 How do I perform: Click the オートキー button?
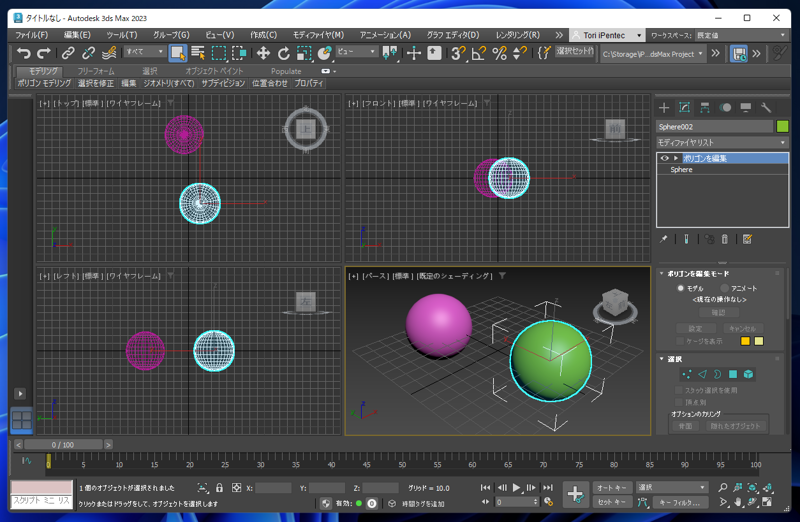tap(612, 487)
